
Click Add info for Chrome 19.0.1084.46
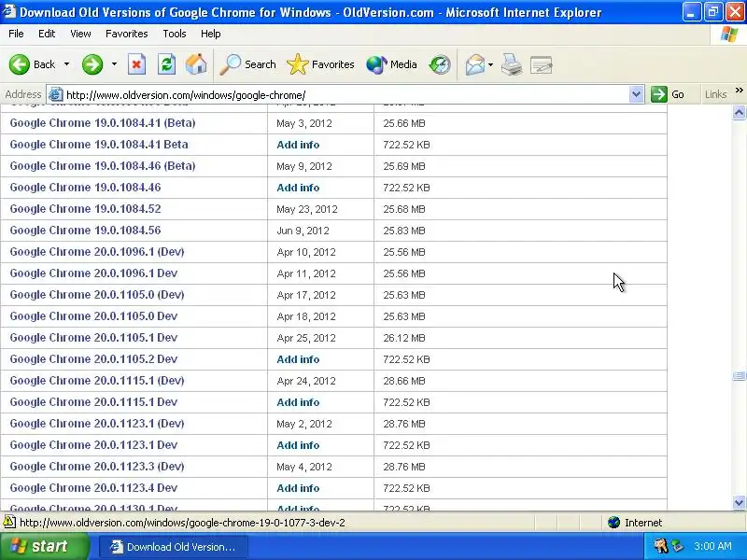tap(298, 188)
